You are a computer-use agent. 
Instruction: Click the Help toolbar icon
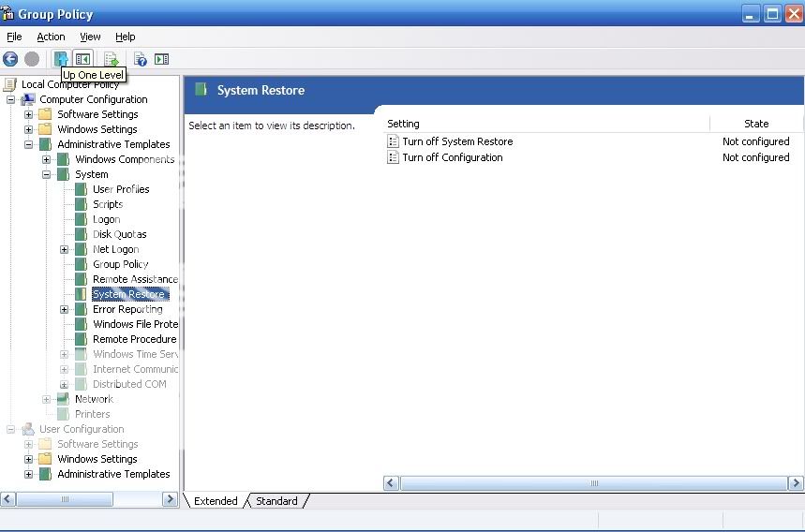click(x=141, y=59)
